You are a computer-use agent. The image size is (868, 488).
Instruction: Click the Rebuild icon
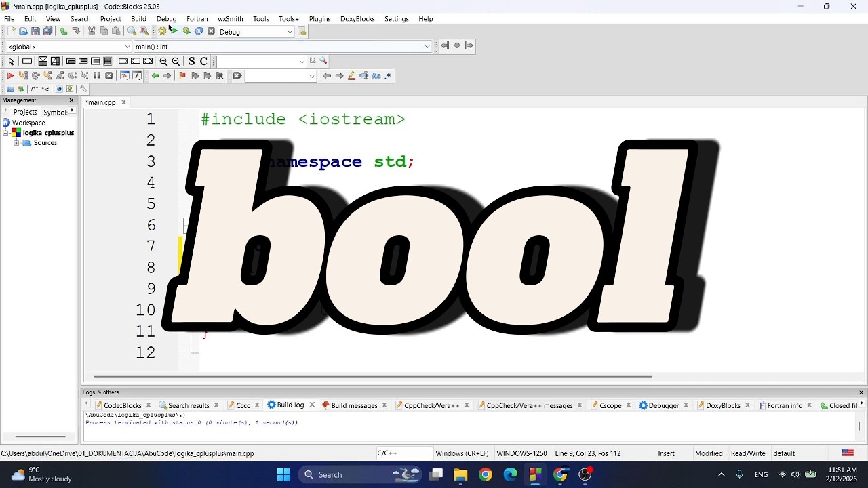(x=199, y=31)
